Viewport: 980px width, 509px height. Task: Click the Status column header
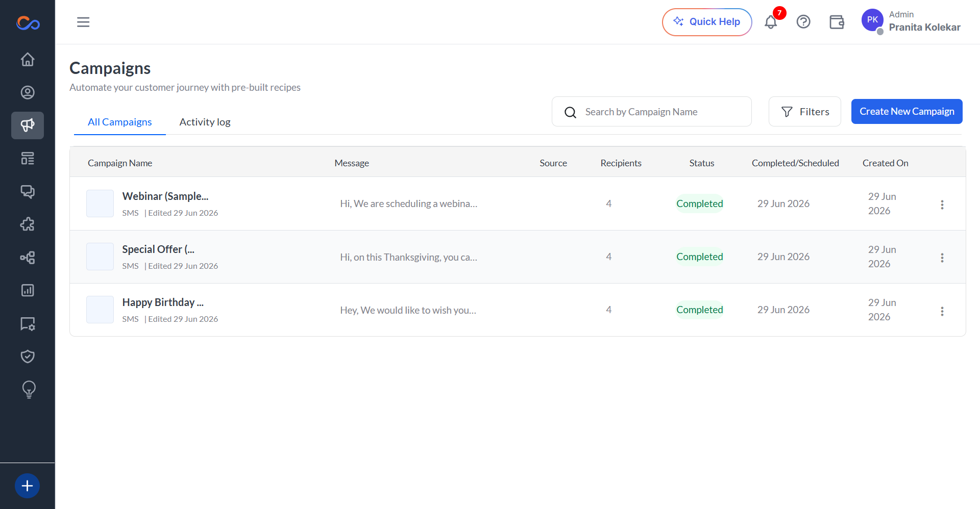tap(702, 163)
